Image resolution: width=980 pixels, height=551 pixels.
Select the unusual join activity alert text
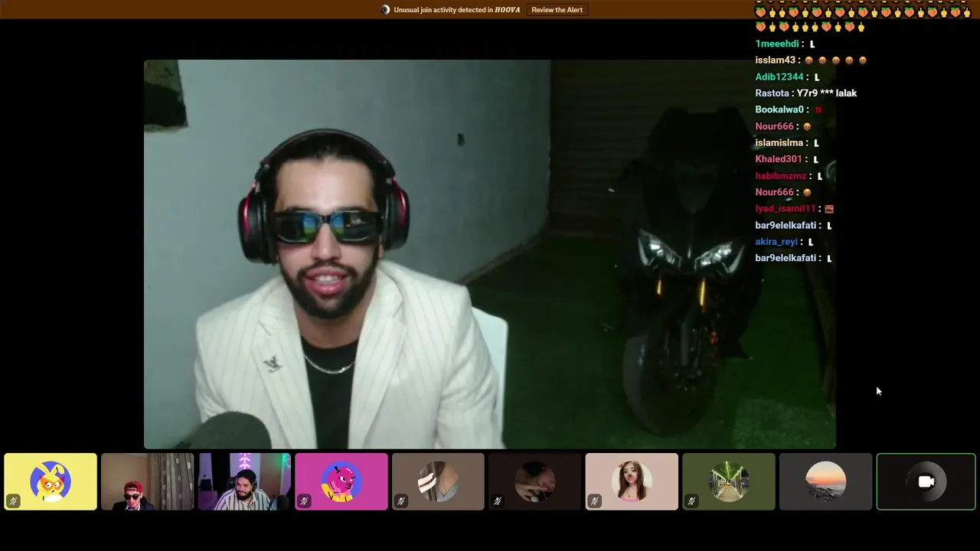457,10
